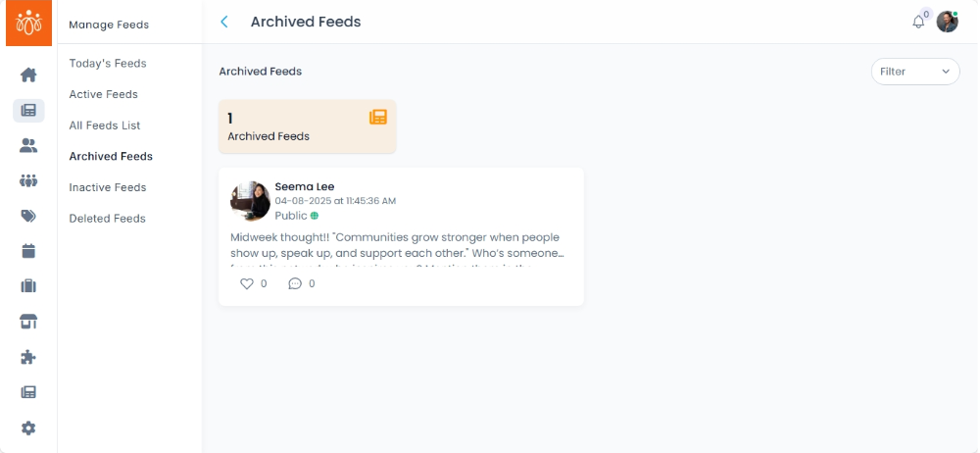This screenshot has width=980, height=453.
Task: Click the notification bell icon
Action: [918, 22]
